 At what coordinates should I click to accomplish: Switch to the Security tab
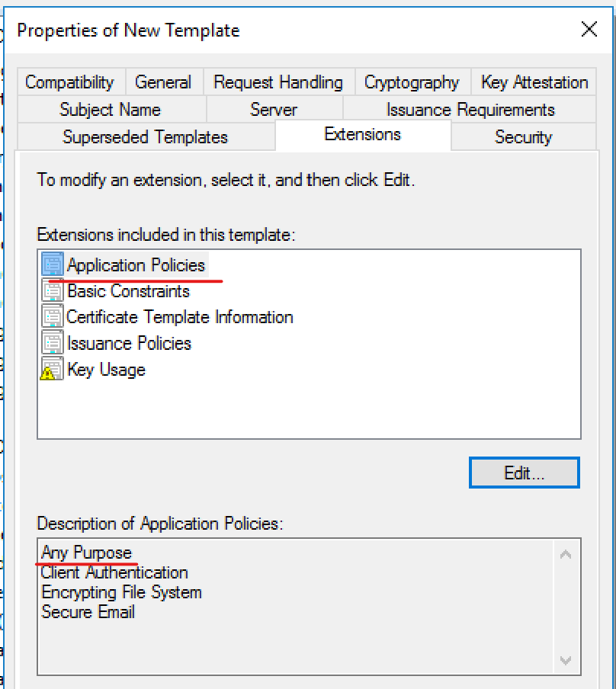pos(523,137)
